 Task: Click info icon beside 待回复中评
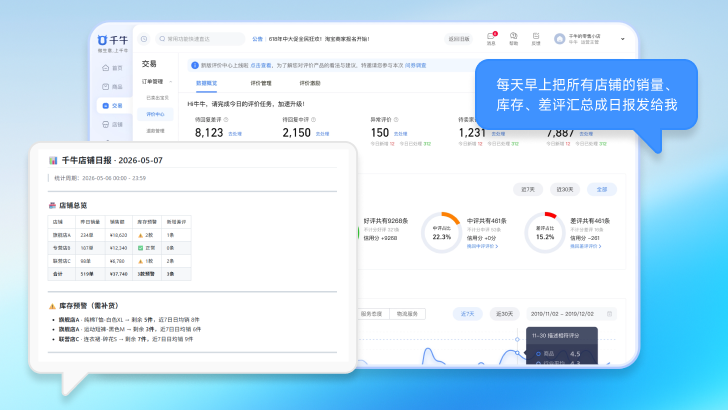click(x=314, y=119)
